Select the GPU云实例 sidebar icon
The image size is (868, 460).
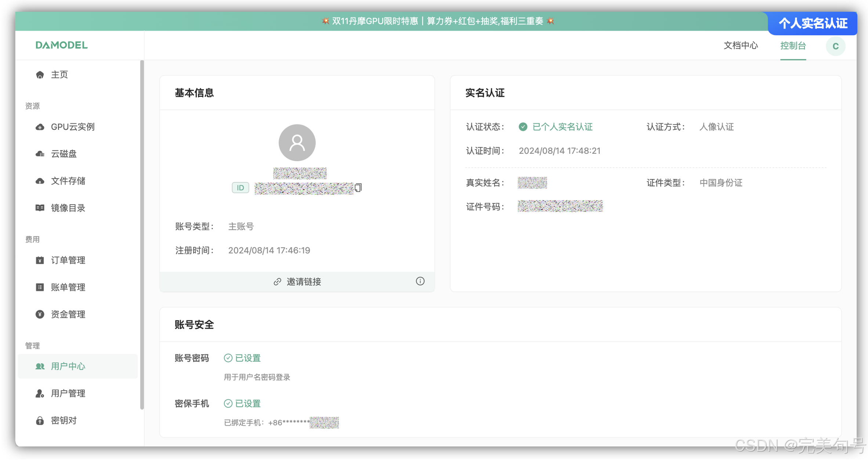click(x=40, y=127)
